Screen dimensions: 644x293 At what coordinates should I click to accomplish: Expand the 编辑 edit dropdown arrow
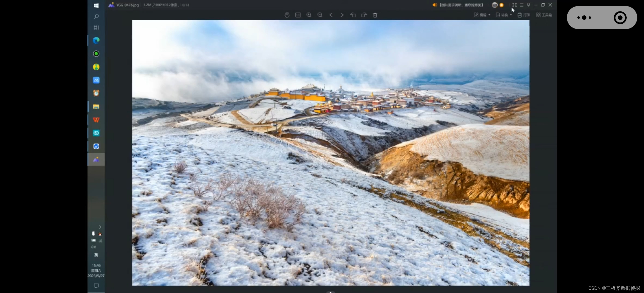pyautogui.click(x=489, y=15)
